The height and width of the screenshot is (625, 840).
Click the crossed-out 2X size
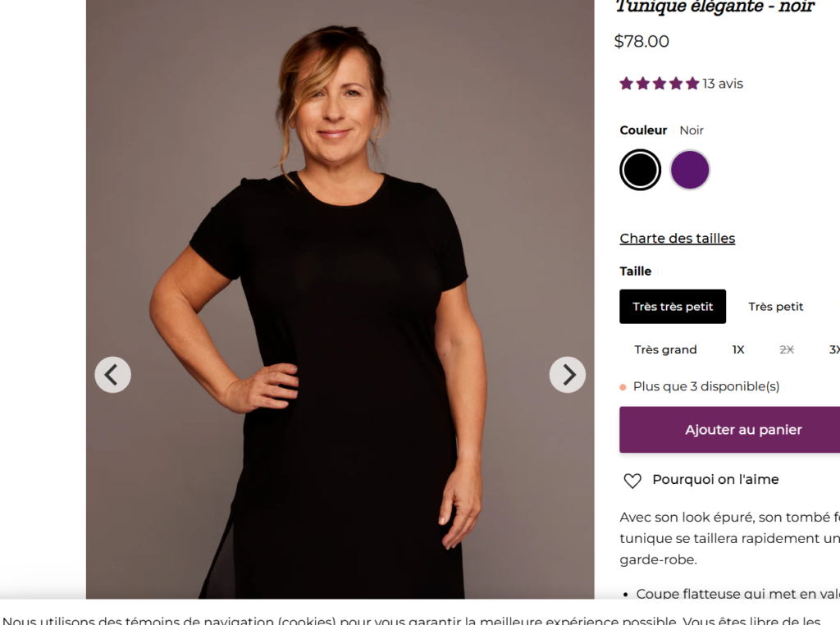click(787, 349)
